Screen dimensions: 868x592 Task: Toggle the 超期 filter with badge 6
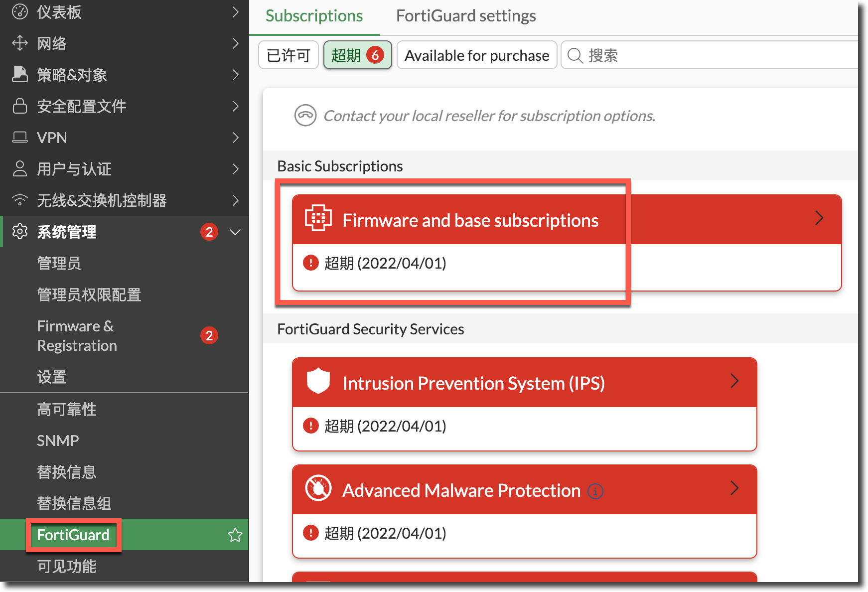pos(357,55)
